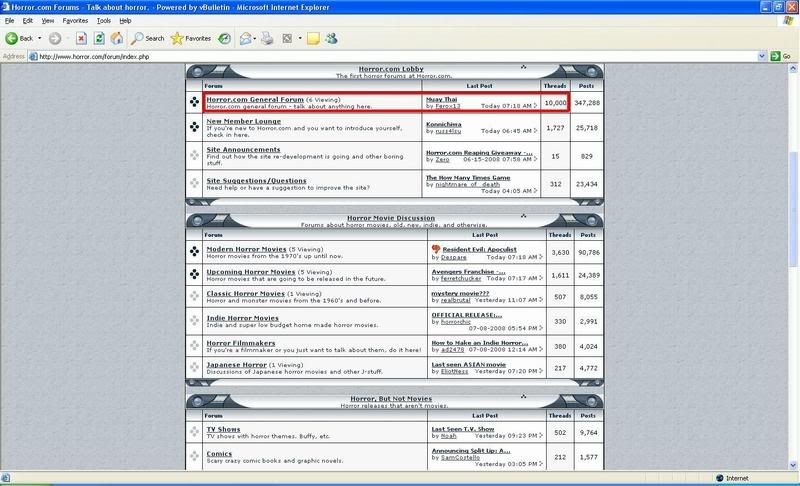Collapse the Horror Movie Discussion category
Screen dimensions: 800x486
point(523,216)
